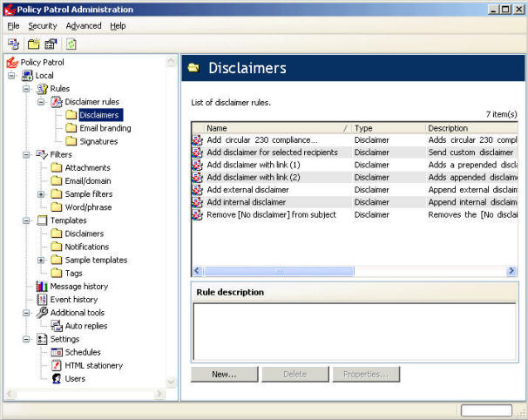
Task: Select 'Add disclaimer for selected recipients' row
Action: [355, 152]
